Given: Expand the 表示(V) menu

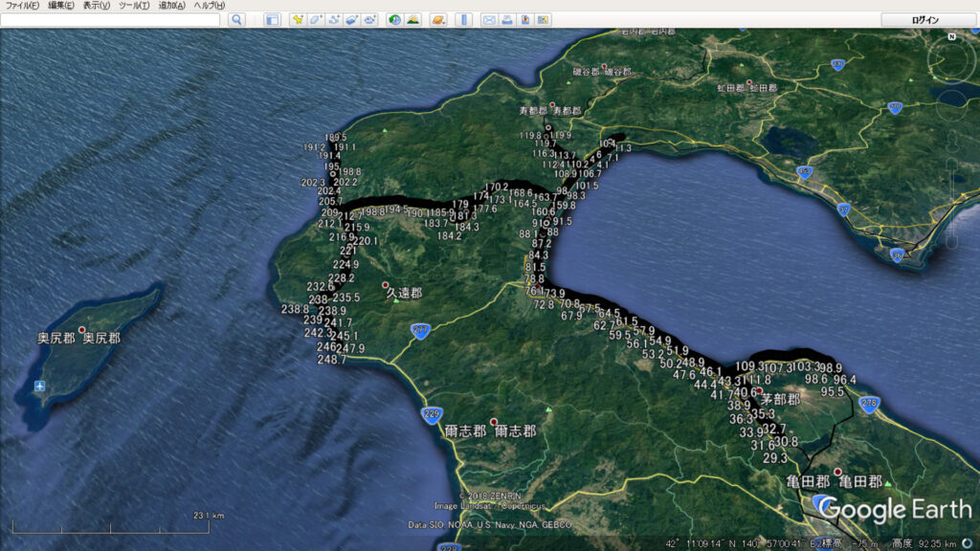Looking at the screenshot, I should tap(97, 6).
